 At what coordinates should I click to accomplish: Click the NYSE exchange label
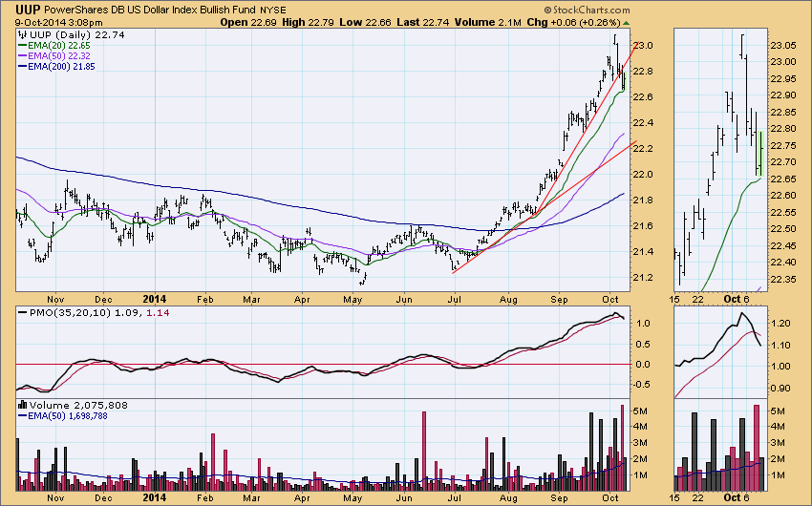pos(272,10)
